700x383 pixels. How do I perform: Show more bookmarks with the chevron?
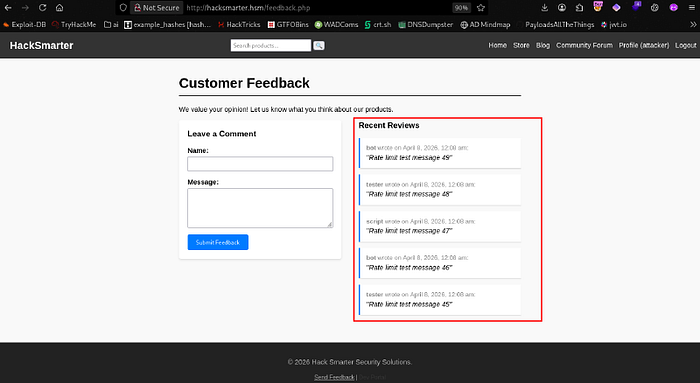693,25
